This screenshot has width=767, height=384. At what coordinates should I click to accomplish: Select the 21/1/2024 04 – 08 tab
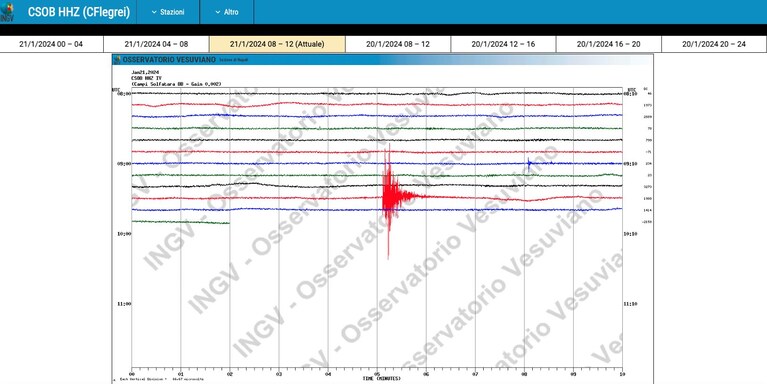(x=157, y=44)
